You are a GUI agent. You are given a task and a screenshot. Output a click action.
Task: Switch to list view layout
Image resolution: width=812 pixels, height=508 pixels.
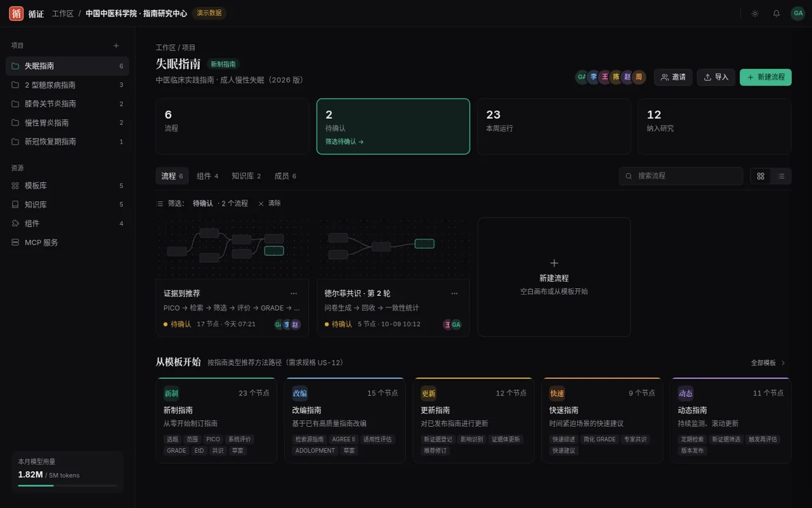pyautogui.click(x=781, y=176)
